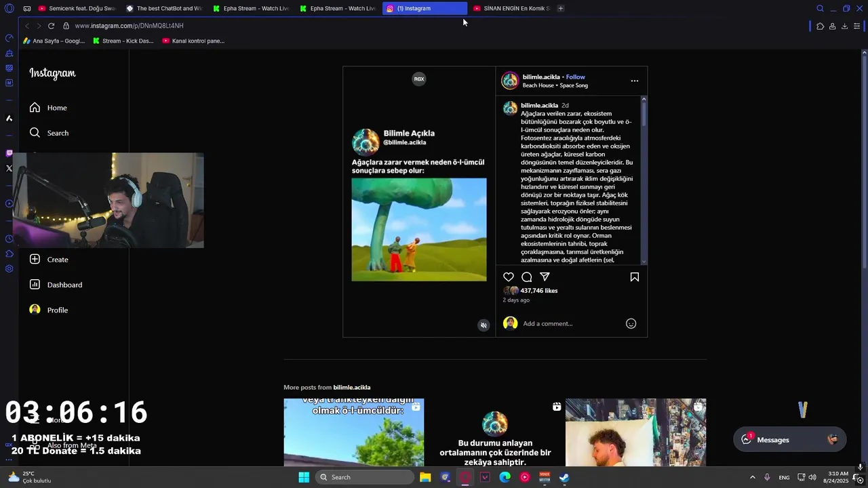Share the post with the paper plane icon
The height and width of the screenshot is (488, 868).
coord(545,277)
